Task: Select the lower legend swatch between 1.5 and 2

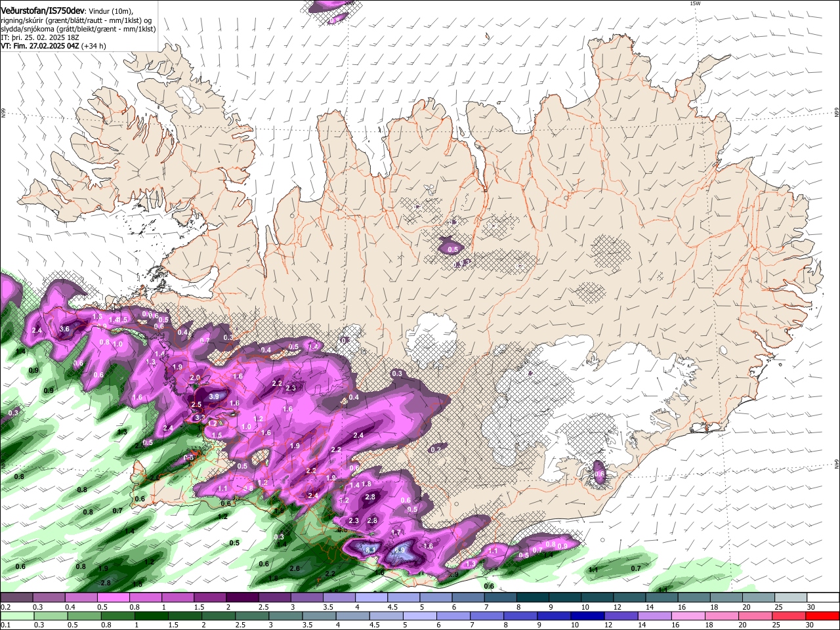Action: pos(185,616)
